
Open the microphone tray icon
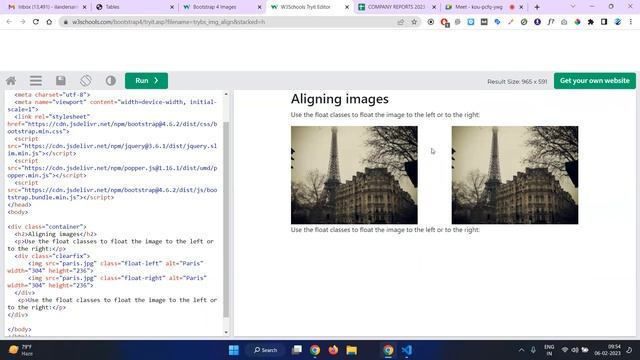click(x=533, y=350)
